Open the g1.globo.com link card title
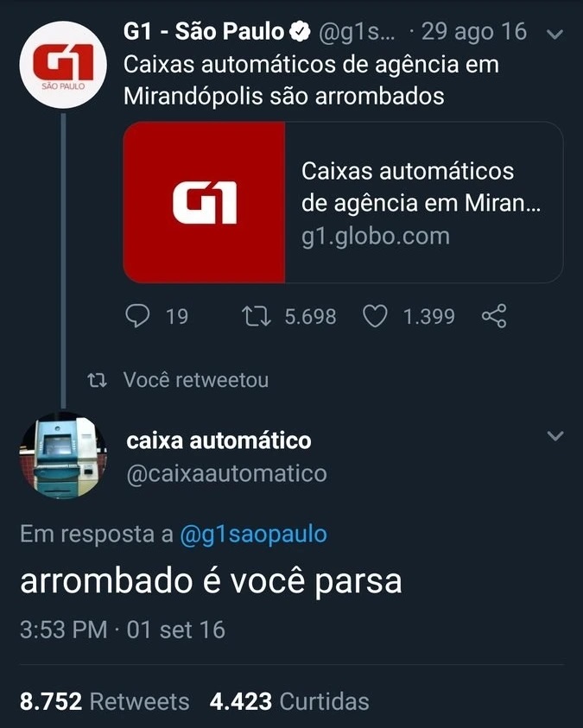Screen dimensions: 583x728 pos(421,187)
